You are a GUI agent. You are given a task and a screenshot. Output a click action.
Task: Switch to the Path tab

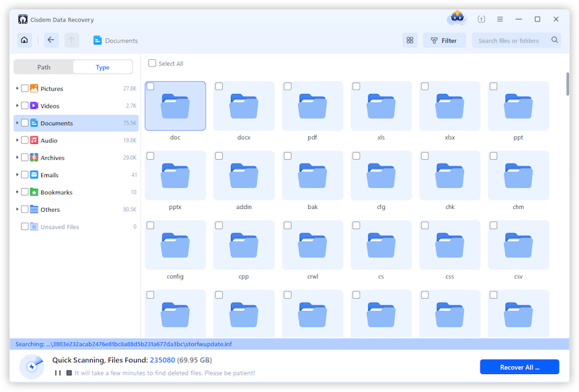[44, 67]
